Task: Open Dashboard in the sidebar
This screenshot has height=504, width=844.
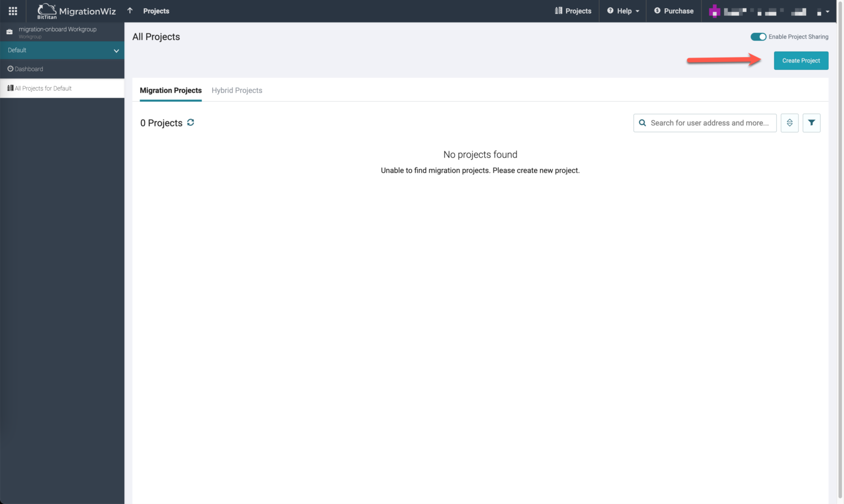Action: click(29, 69)
